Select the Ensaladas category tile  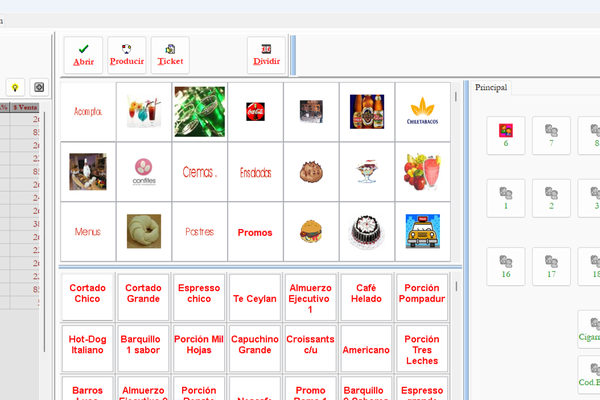tap(255, 172)
